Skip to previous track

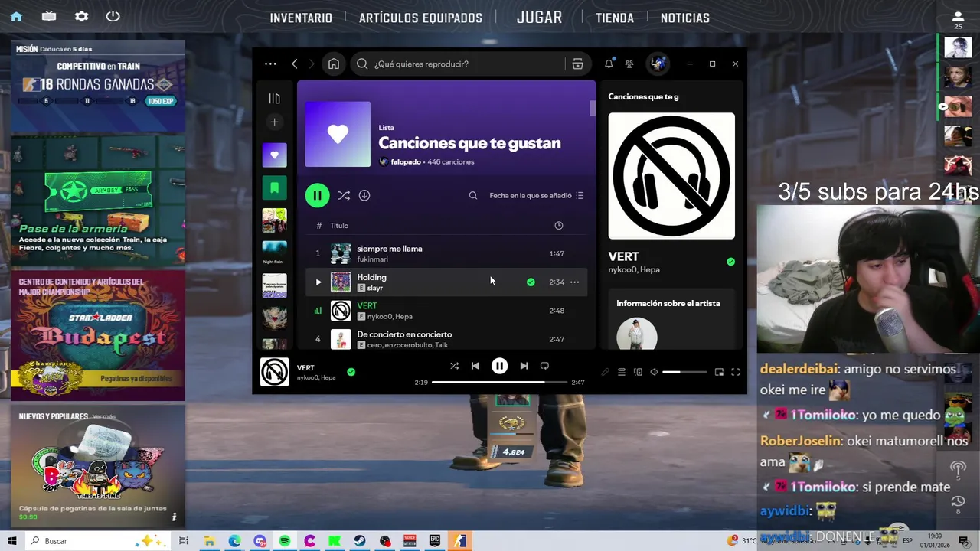(x=475, y=366)
